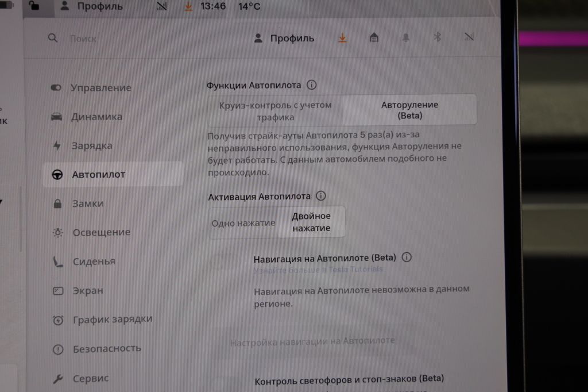Screen dimensions: 588x392
Task: Toggle Контроль светофоров и стоп-знаков switch
Action: coord(226,382)
